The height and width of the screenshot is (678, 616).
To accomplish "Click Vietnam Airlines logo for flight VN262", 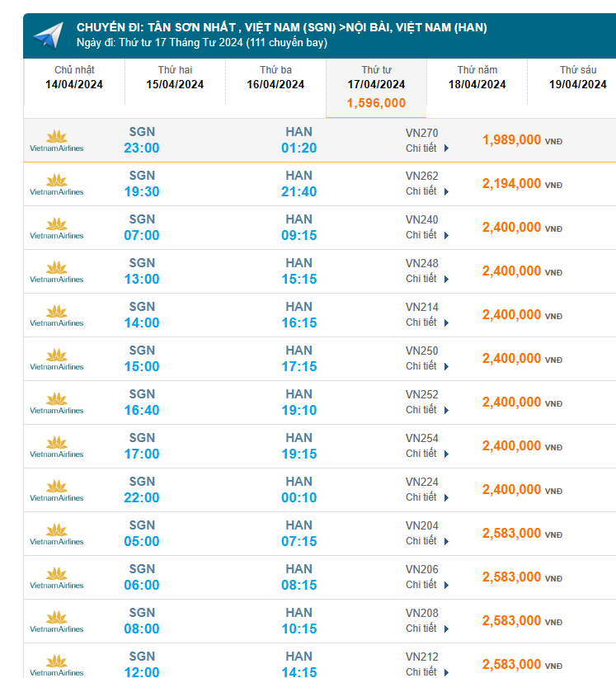I will (56, 185).
